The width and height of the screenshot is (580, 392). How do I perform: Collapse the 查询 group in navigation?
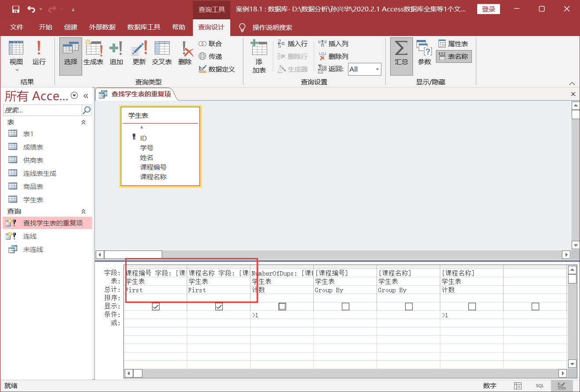point(83,211)
